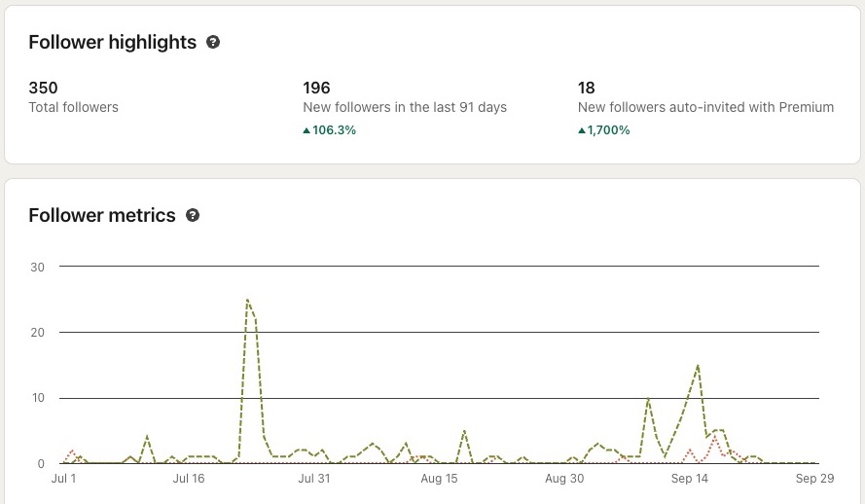This screenshot has width=865, height=504.
Task: Click the help icon beside Follower highlights
Action: (213, 43)
